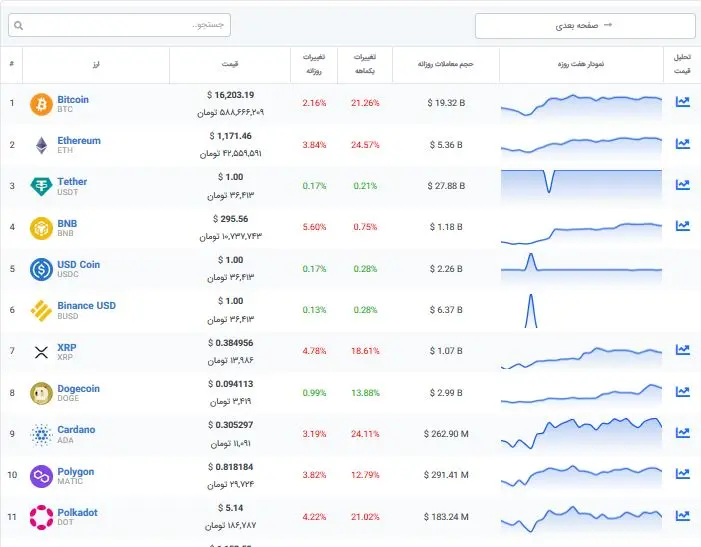Screen dimensions: 701x547
Task: Click the Tether green logo icon
Action: tap(41, 186)
